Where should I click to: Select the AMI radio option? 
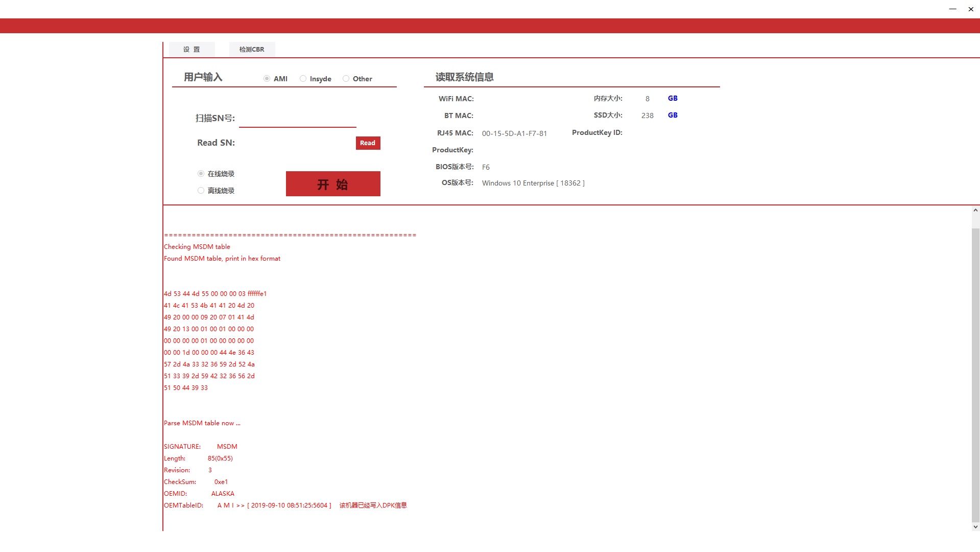coord(267,79)
